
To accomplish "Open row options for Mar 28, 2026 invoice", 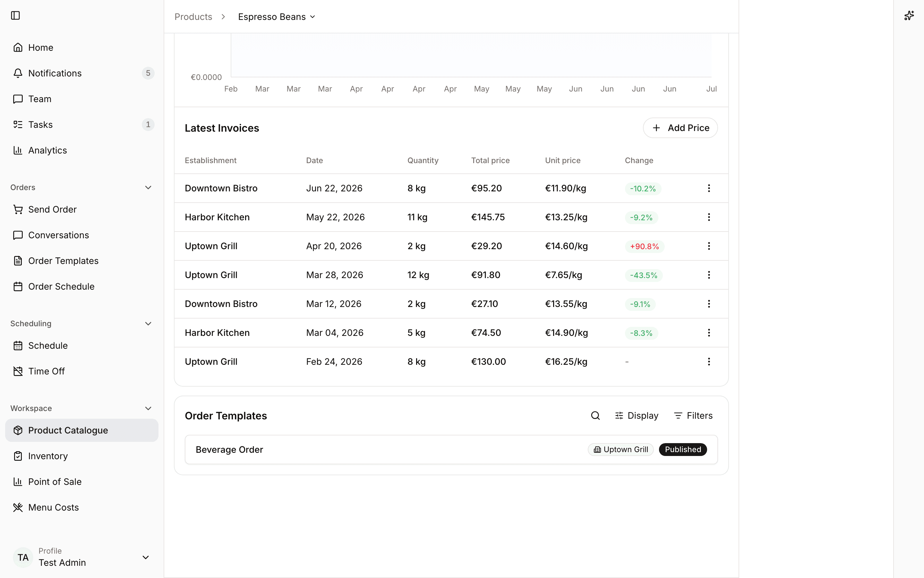I will click(709, 275).
